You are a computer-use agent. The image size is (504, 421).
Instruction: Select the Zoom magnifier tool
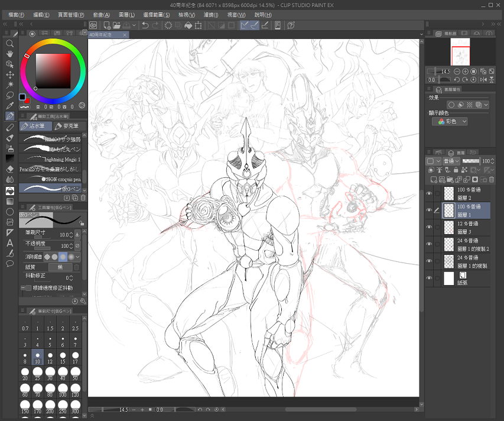[x=10, y=43]
